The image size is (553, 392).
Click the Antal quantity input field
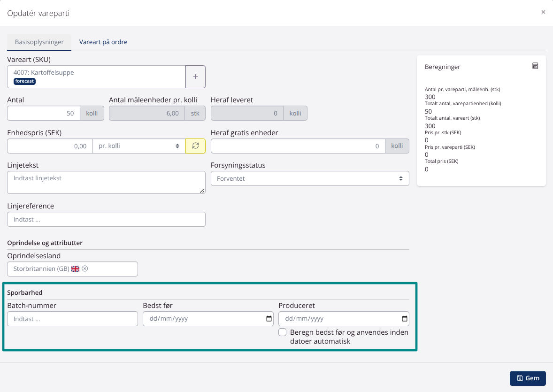pyautogui.click(x=44, y=113)
